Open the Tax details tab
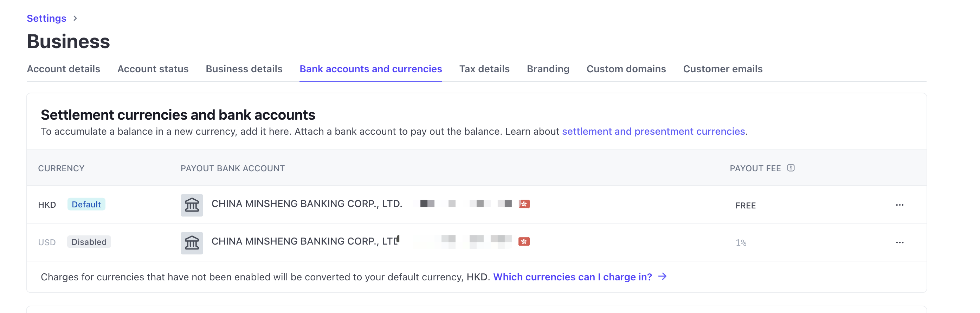The height and width of the screenshot is (313, 980). (x=484, y=69)
